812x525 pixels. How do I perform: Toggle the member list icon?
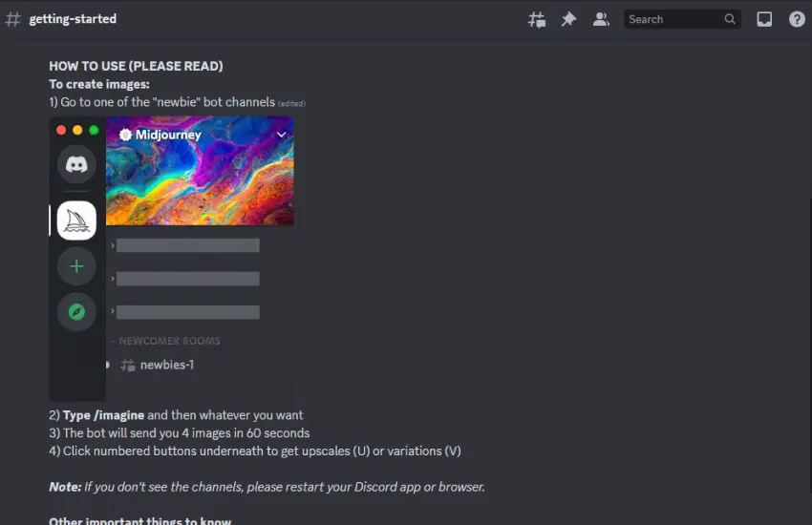[601, 20]
